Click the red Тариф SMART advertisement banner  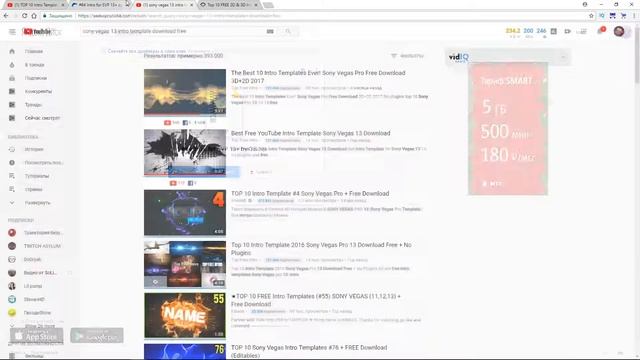coord(508,129)
